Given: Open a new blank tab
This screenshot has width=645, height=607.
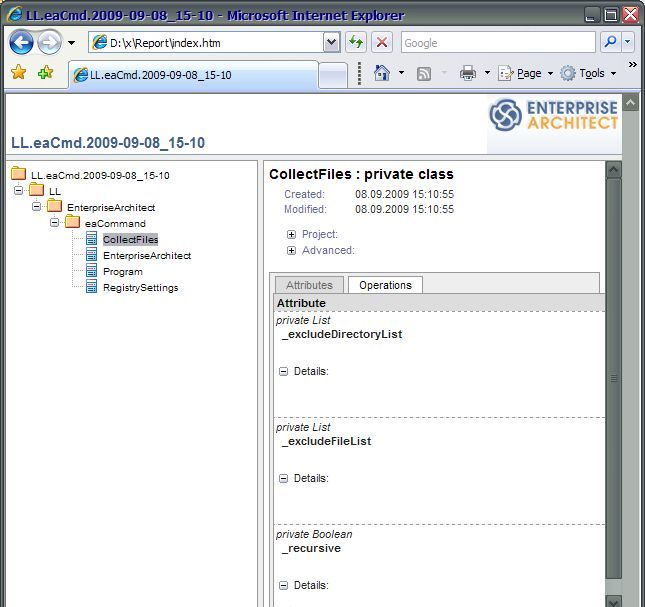Looking at the screenshot, I should (x=333, y=76).
